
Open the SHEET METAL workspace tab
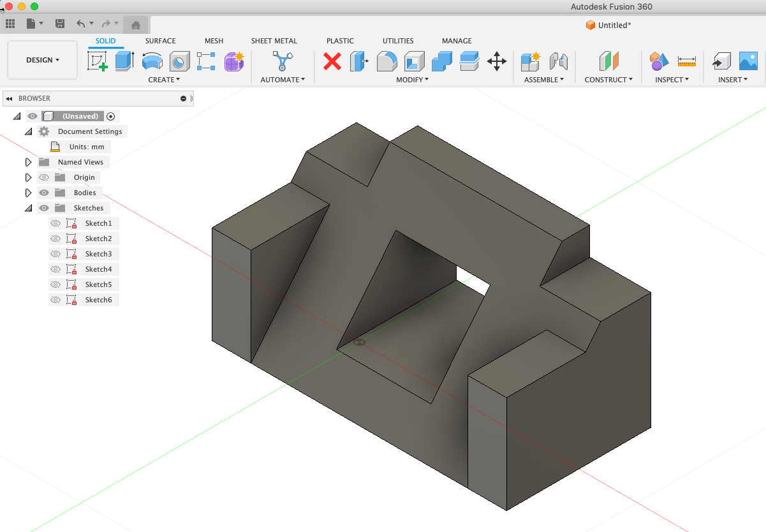pyautogui.click(x=274, y=41)
